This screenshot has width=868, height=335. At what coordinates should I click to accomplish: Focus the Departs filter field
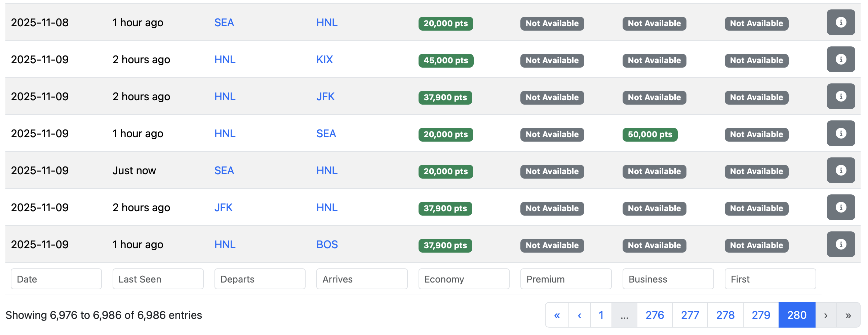(x=260, y=279)
